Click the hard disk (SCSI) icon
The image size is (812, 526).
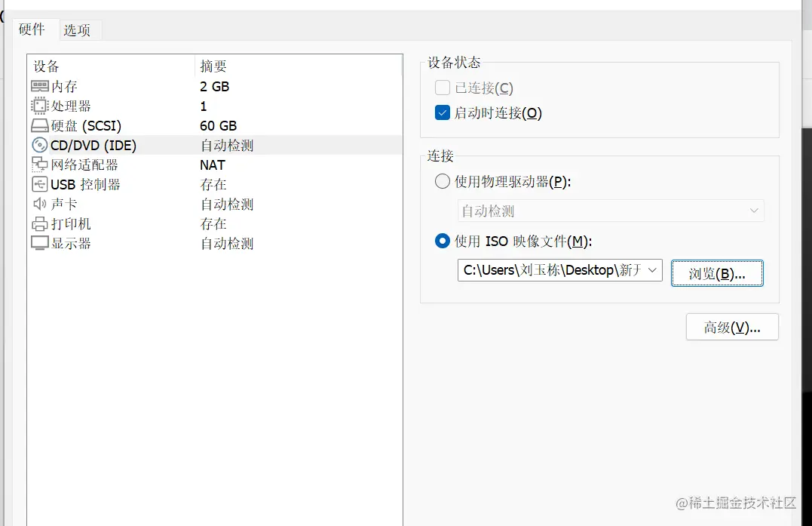(x=40, y=126)
